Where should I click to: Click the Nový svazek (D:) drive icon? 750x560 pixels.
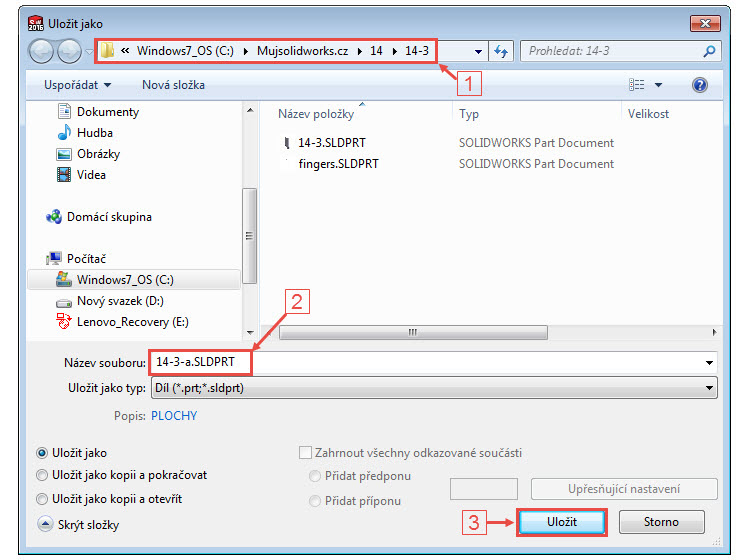pos(64,302)
